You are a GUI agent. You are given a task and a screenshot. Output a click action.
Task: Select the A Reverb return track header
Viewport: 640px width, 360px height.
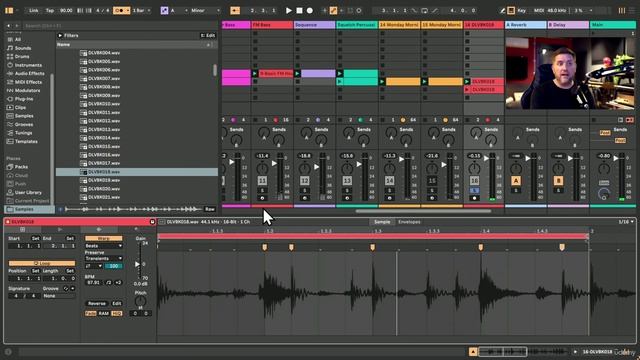(526, 25)
